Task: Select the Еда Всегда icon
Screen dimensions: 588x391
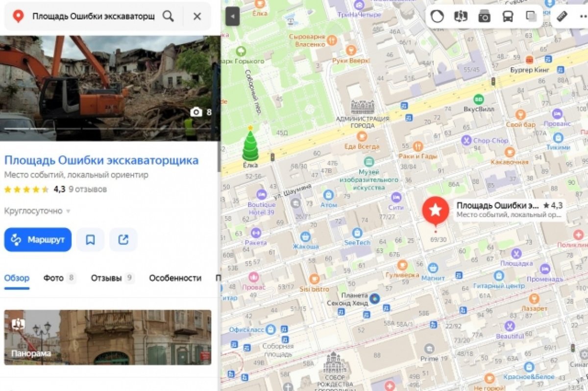Action: (362, 136)
